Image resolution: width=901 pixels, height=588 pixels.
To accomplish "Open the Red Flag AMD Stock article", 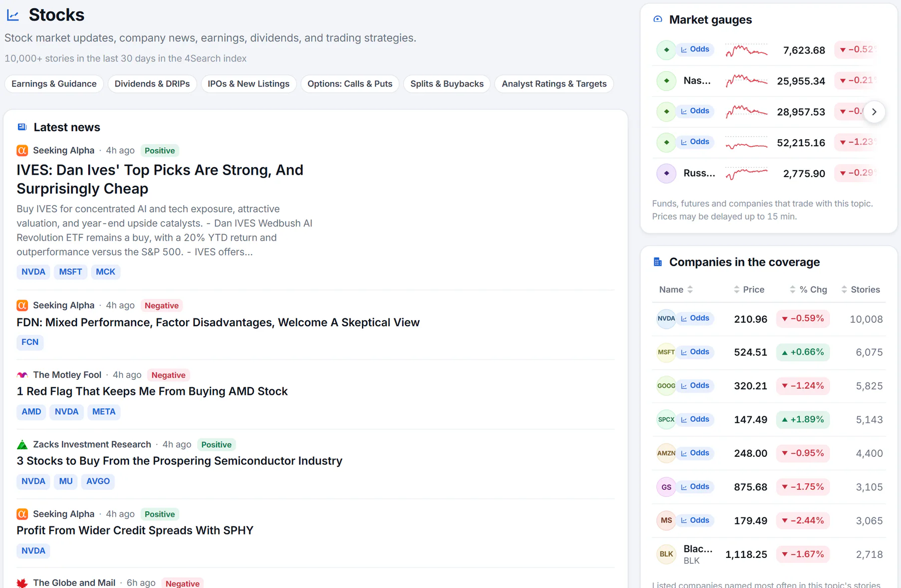I will 152,391.
